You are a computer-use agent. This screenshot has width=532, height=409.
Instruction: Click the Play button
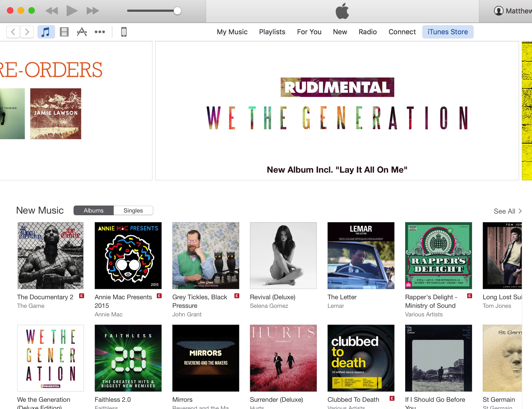72,11
